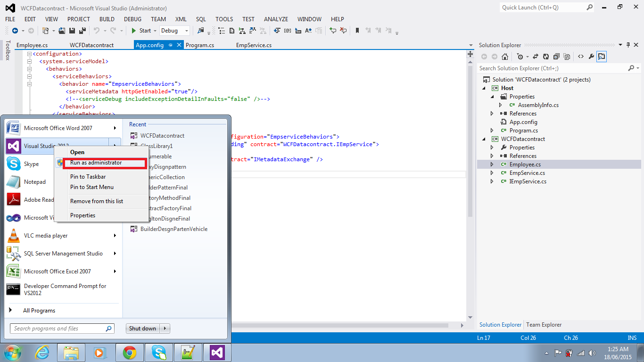Screen dimensions: 644x362
Task: Select Properties in the context menu
Action: [83, 215]
